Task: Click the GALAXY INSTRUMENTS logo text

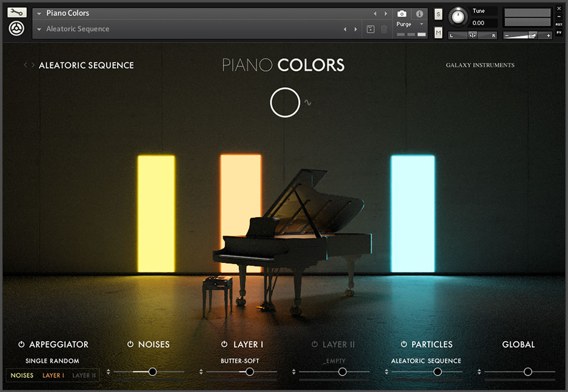Action: [x=480, y=65]
